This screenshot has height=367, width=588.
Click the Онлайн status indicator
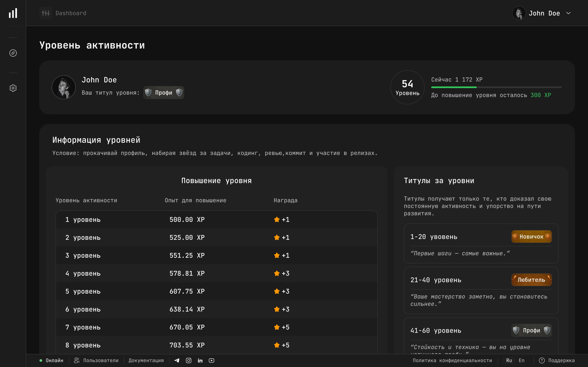pos(51,360)
